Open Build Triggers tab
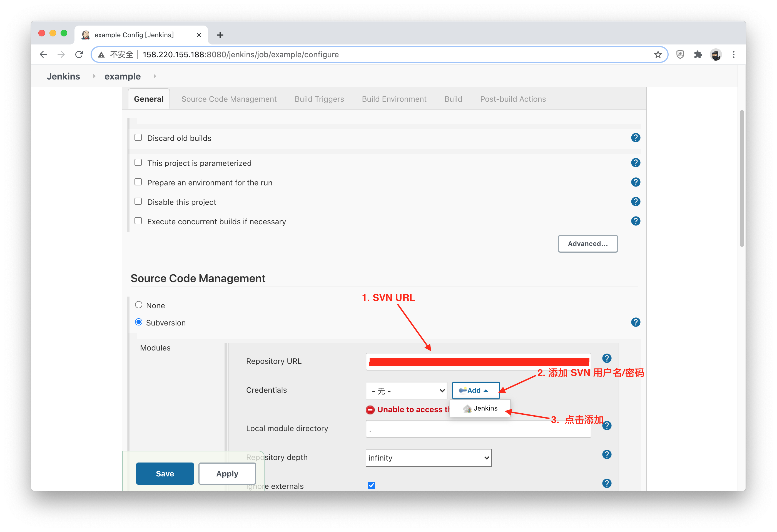This screenshot has width=777, height=532. click(319, 99)
